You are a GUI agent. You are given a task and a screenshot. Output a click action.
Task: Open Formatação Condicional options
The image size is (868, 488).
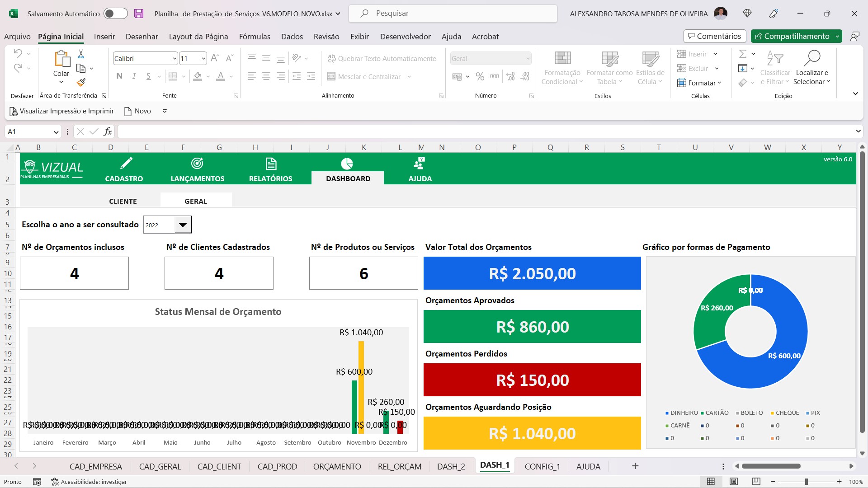[x=562, y=67]
